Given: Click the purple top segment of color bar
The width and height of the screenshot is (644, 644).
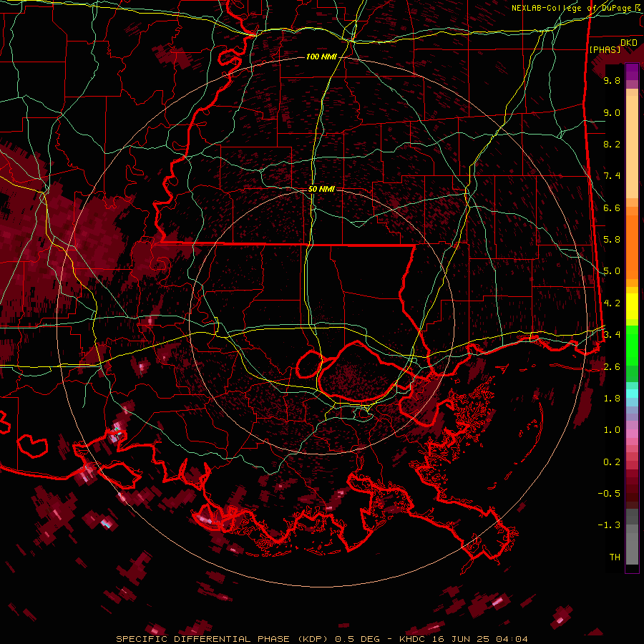Looking at the screenshot, I should click(x=632, y=72).
